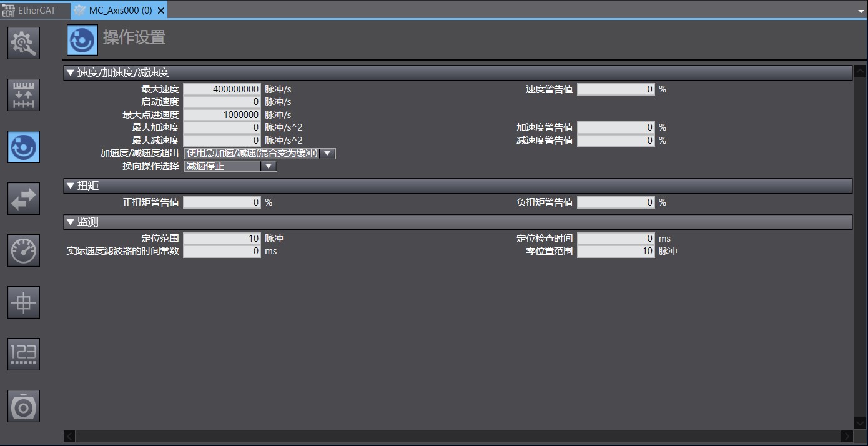The height and width of the screenshot is (446, 868).
Task: Open the position count settings page
Action: [x=23, y=354]
